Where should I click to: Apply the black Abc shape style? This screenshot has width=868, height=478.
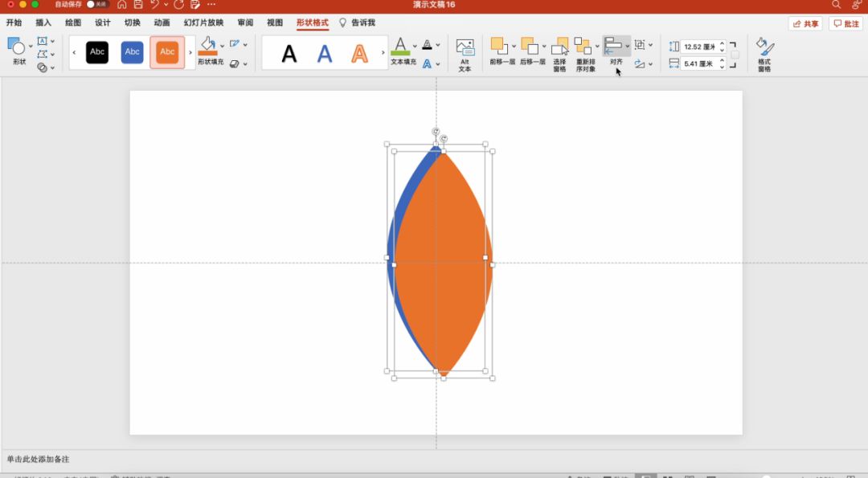tap(97, 52)
